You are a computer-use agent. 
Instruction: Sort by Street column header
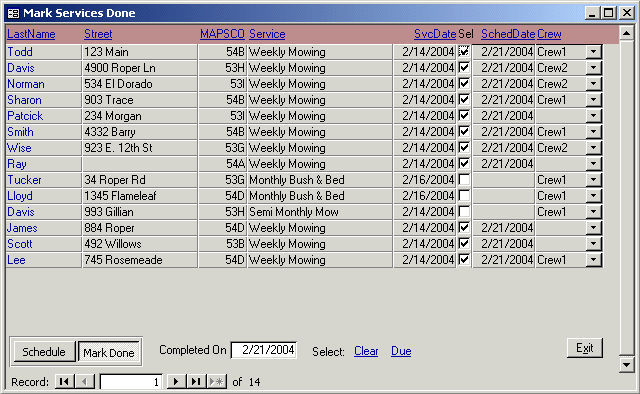click(x=98, y=34)
